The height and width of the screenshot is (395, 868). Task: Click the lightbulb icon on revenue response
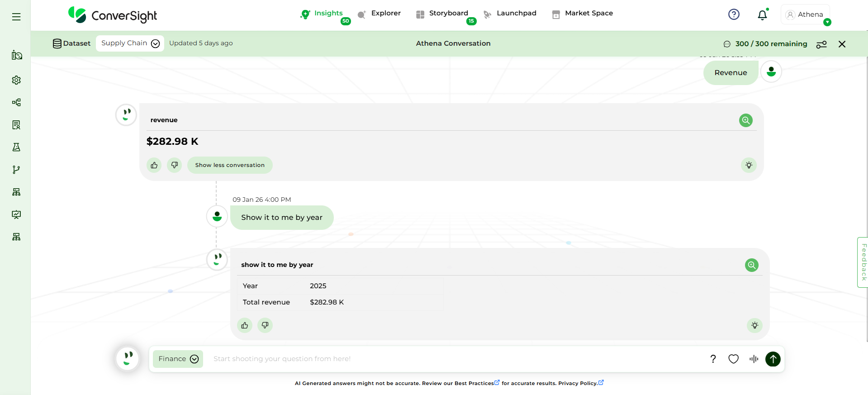[x=749, y=165]
